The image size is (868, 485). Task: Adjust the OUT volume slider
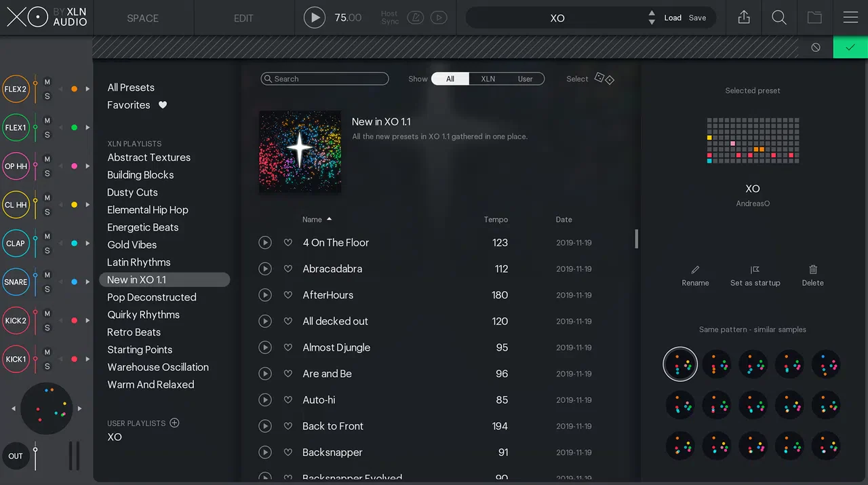pyautogui.click(x=35, y=456)
